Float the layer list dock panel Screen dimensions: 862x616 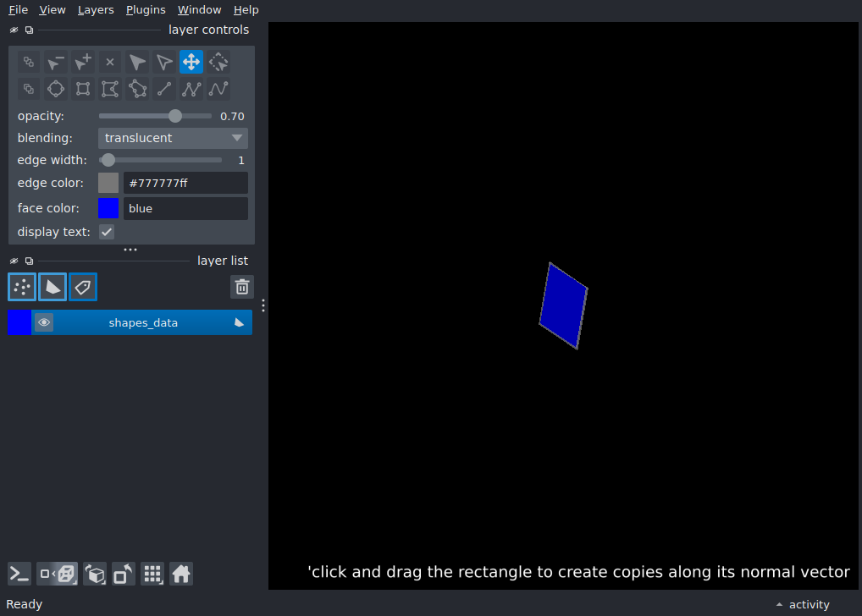coord(29,261)
